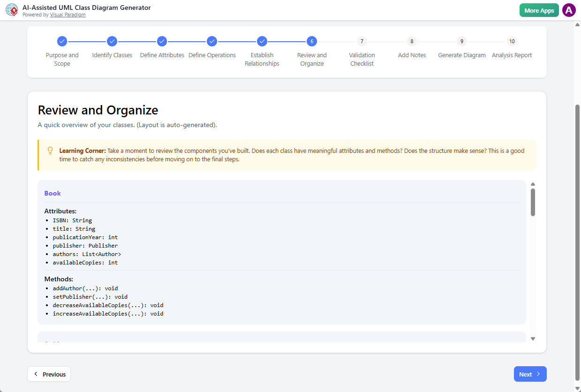This screenshot has height=392, width=581.
Task: Select the 'title: String' attribute
Action: point(74,229)
